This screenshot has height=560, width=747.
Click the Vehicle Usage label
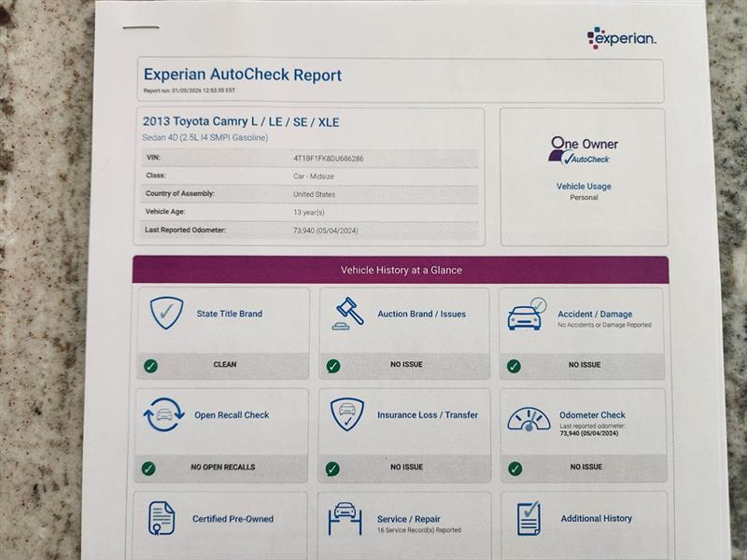pyautogui.click(x=584, y=187)
